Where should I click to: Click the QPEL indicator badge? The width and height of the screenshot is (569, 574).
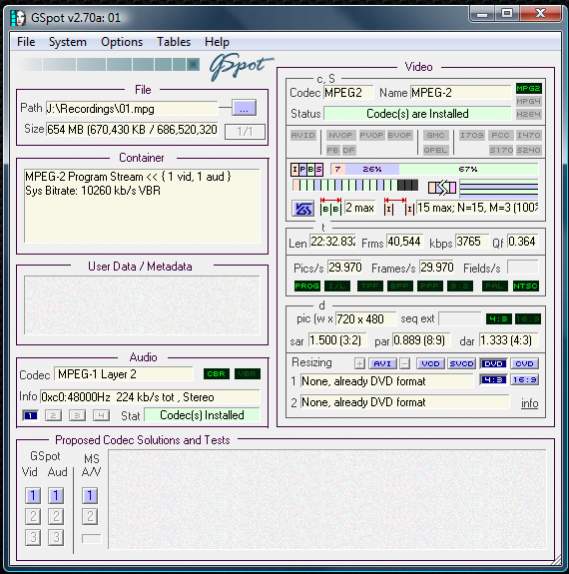coord(435,150)
